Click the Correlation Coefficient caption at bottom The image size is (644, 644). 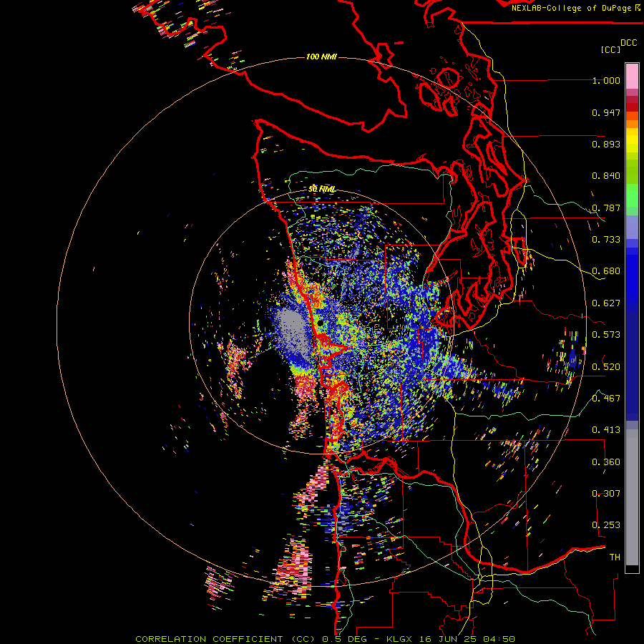(x=325, y=639)
